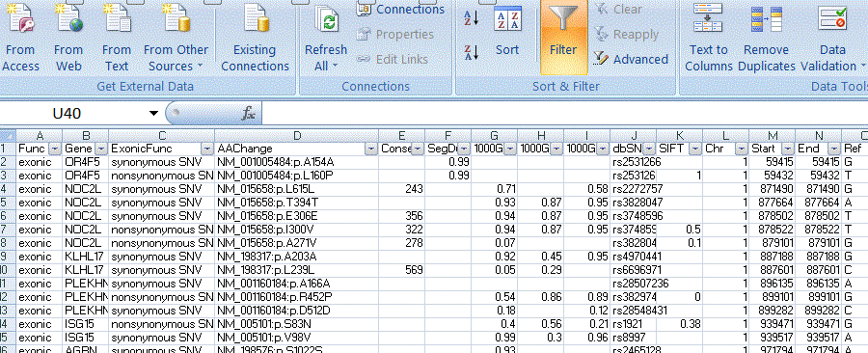868x353 pixels.
Task: Open filter dropdown for SegD column
Action: 464,149
